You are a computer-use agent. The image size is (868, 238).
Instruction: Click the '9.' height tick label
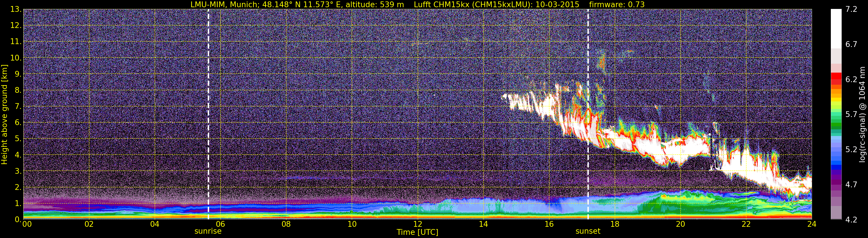point(18,74)
